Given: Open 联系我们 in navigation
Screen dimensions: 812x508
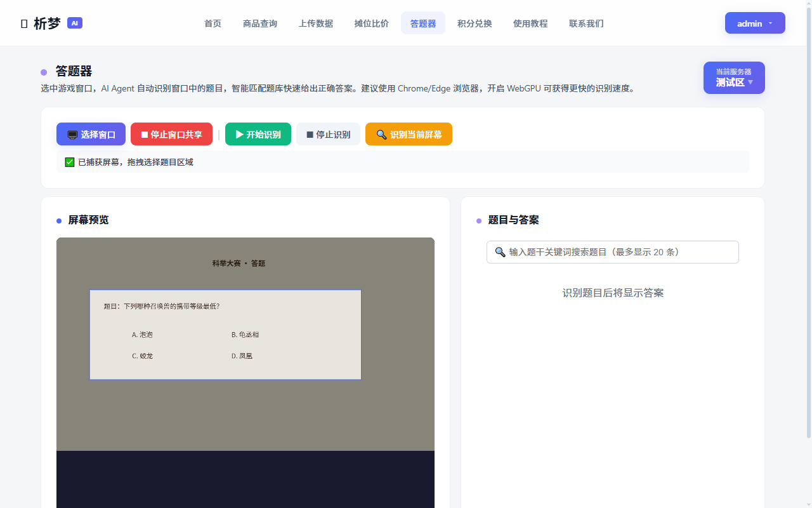Looking at the screenshot, I should point(586,23).
